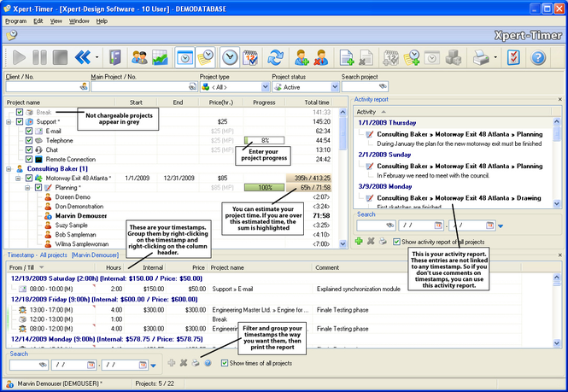Toggle the timestamp window icon with clock

184,57
